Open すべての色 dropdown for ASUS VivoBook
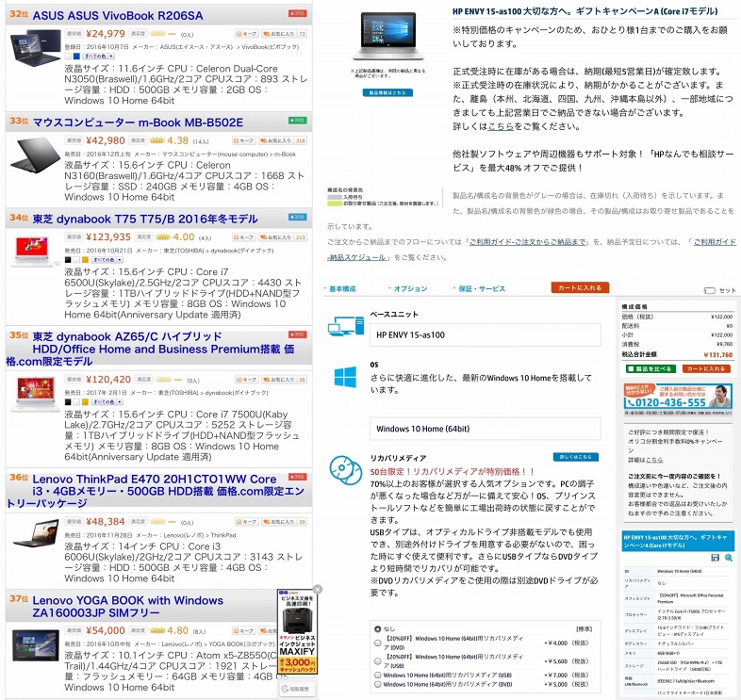Image resolution: width=741 pixels, height=700 pixels. [x=99, y=57]
